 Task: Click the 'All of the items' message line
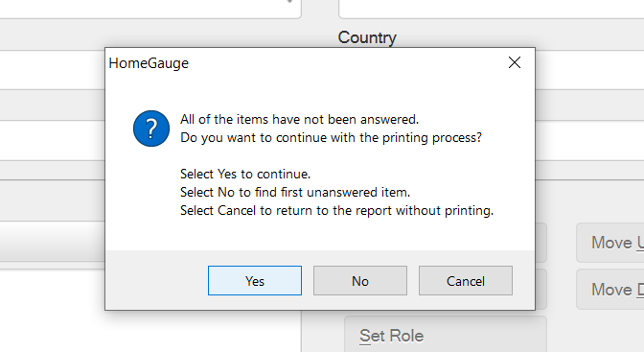(299, 119)
